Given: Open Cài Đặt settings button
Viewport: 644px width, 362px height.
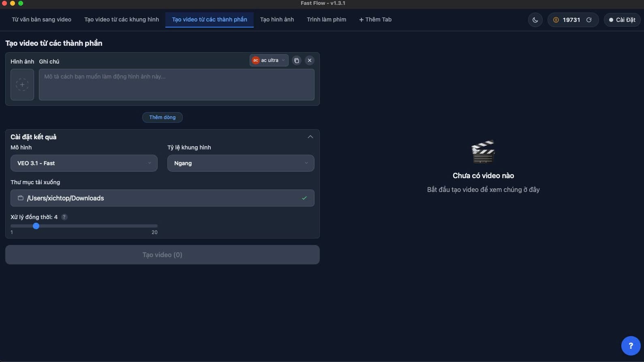Looking at the screenshot, I should coord(622,20).
